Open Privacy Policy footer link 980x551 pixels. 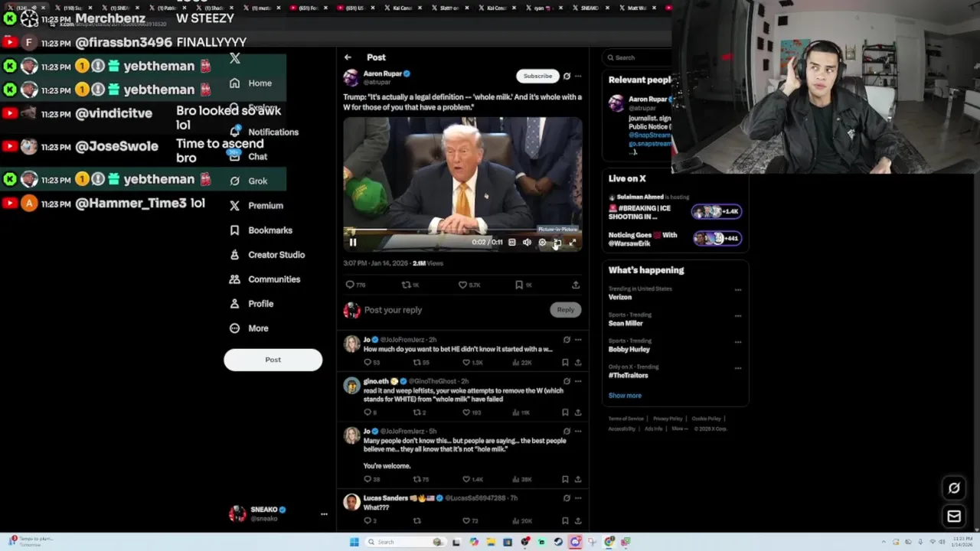pyautogui.click(x=668, y=419)
